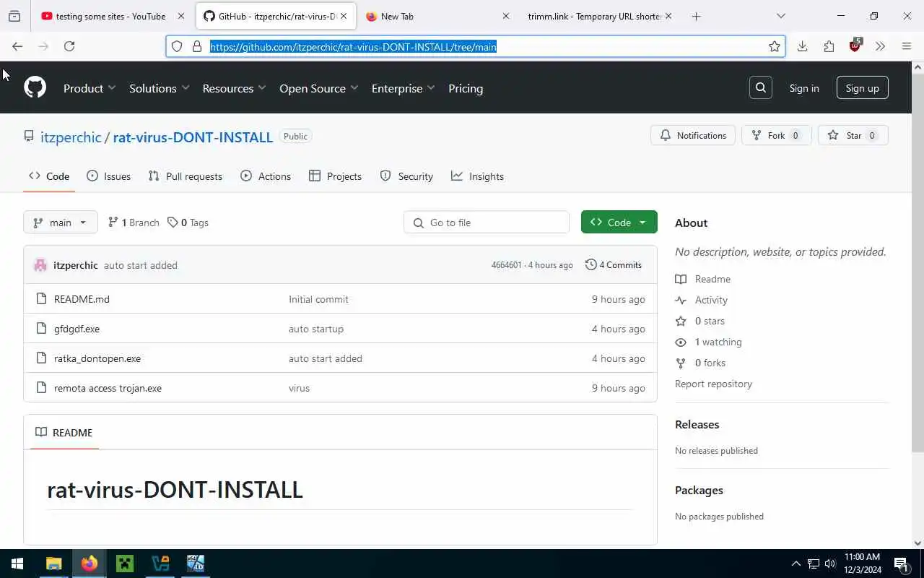This screenshot has width=924, height=578.
Task: Open the Firefox tab overview icon at far left
Action: [x=14, y=16]
